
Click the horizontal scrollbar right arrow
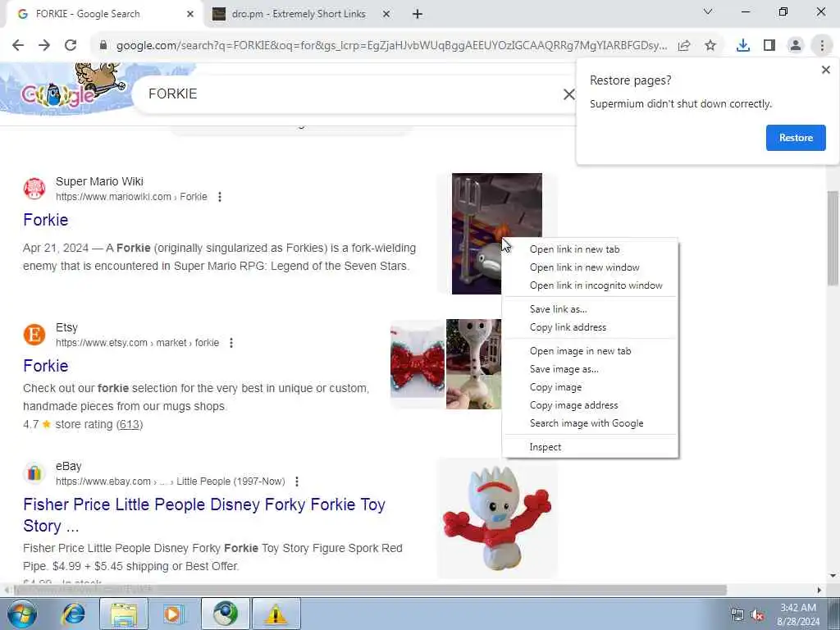819,590
